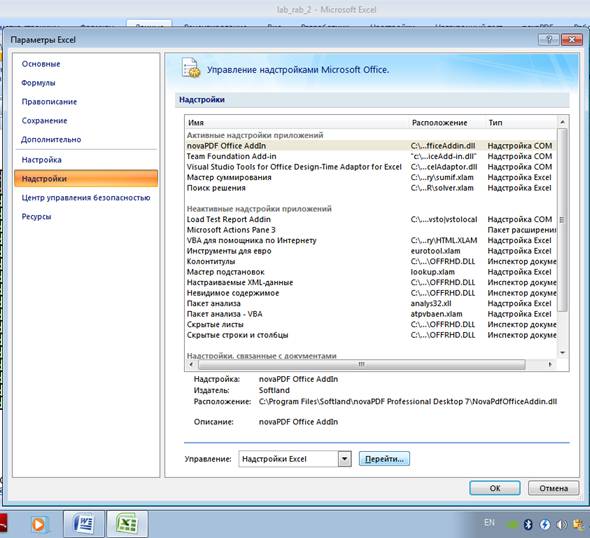Screen dimensions: 590x538
Task: Select the Пакет анализа - VBA row
Action: pyautogui.click(x=370, y=314)
